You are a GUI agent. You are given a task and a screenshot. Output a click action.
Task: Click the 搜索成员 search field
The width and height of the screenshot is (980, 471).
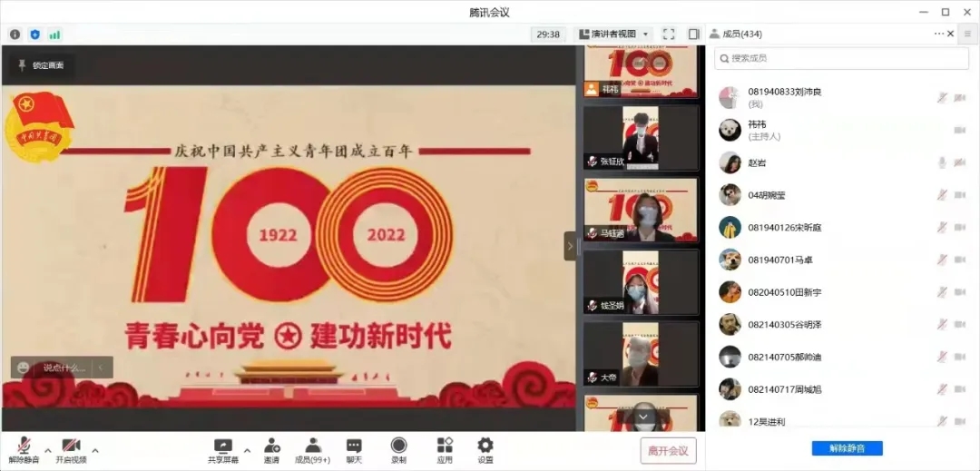841,58
